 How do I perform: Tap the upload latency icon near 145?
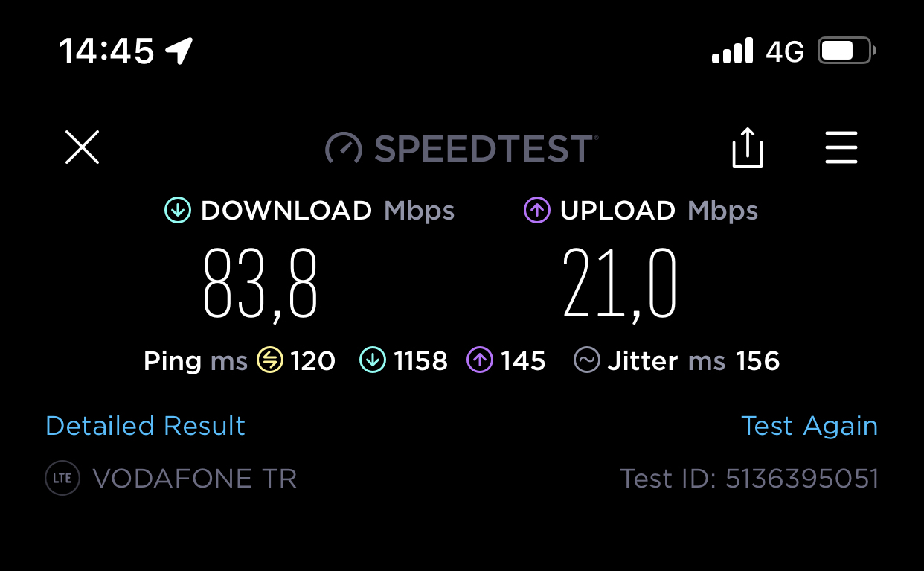(480, 361)
